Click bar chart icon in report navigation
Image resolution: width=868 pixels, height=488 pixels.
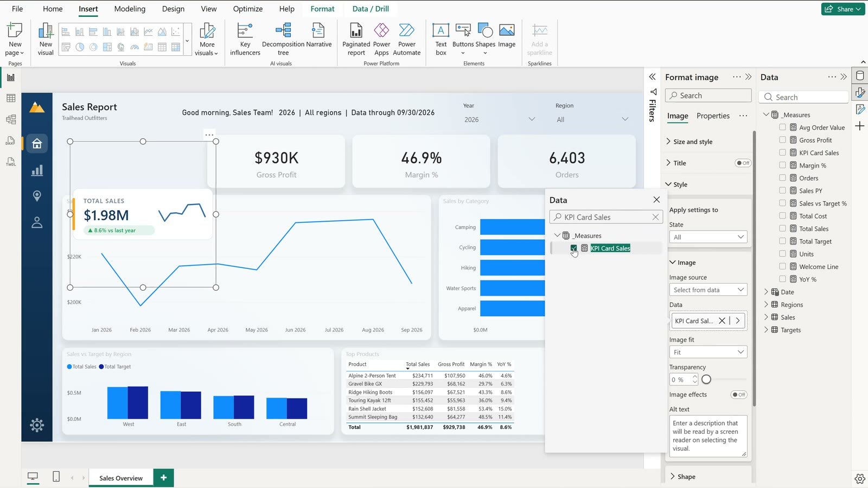click(x=37, y=170)
